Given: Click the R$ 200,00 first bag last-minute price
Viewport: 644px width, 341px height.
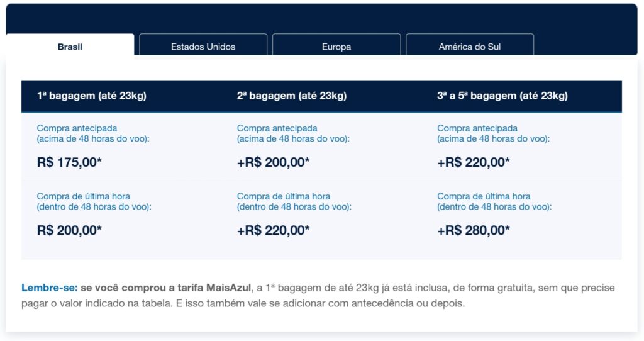Looking at the screenshot, I should (x=69, y=230).
